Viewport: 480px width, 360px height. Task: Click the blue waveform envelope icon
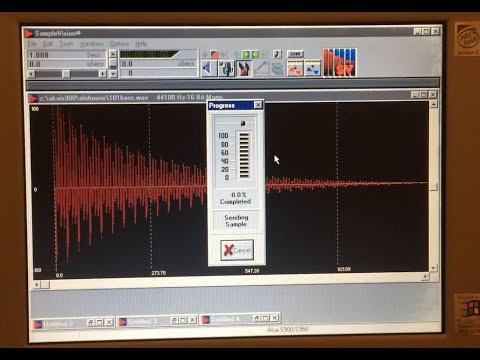[312, 68]
